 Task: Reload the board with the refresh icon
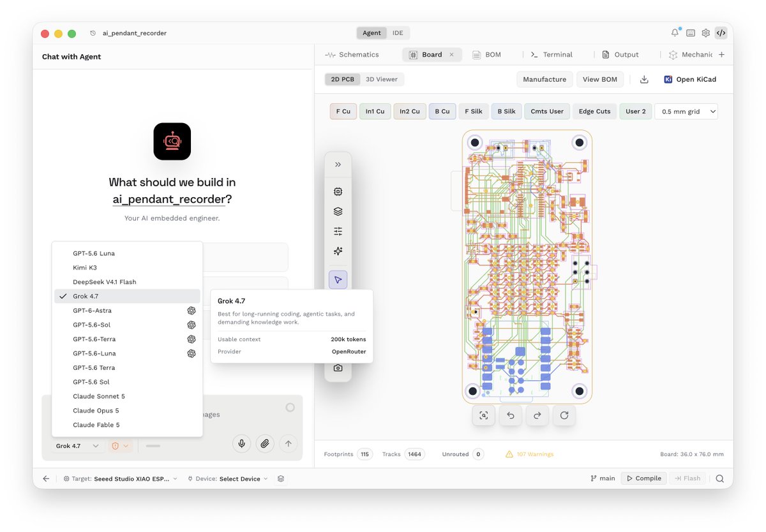tap(564, 415)
